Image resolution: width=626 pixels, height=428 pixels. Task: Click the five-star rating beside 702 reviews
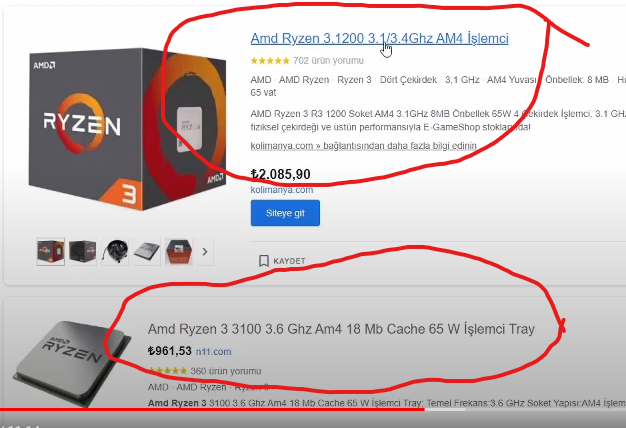tap(270, 61)
